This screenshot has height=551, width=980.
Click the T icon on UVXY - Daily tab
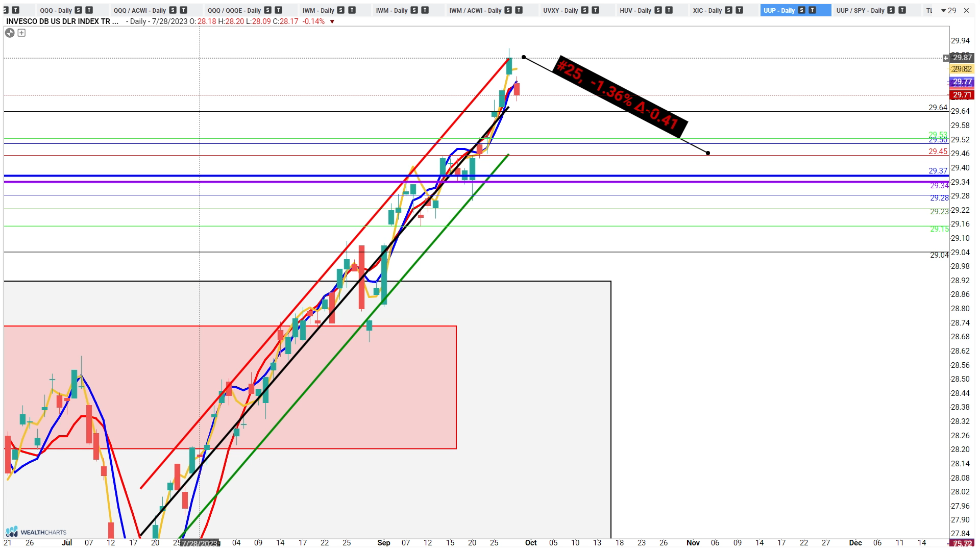pyautogui.click(x=596, y=10)
